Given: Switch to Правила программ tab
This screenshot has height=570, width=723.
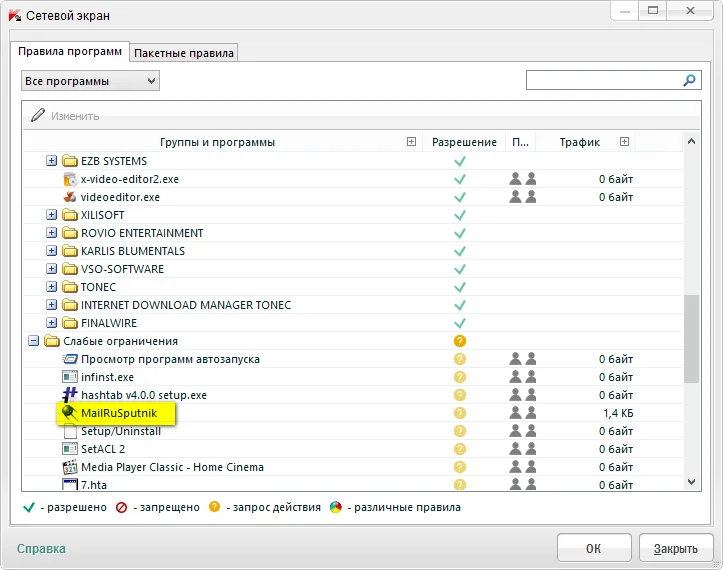Looking at the screenshot, I should pyautogui.click(x=70, y=51).
